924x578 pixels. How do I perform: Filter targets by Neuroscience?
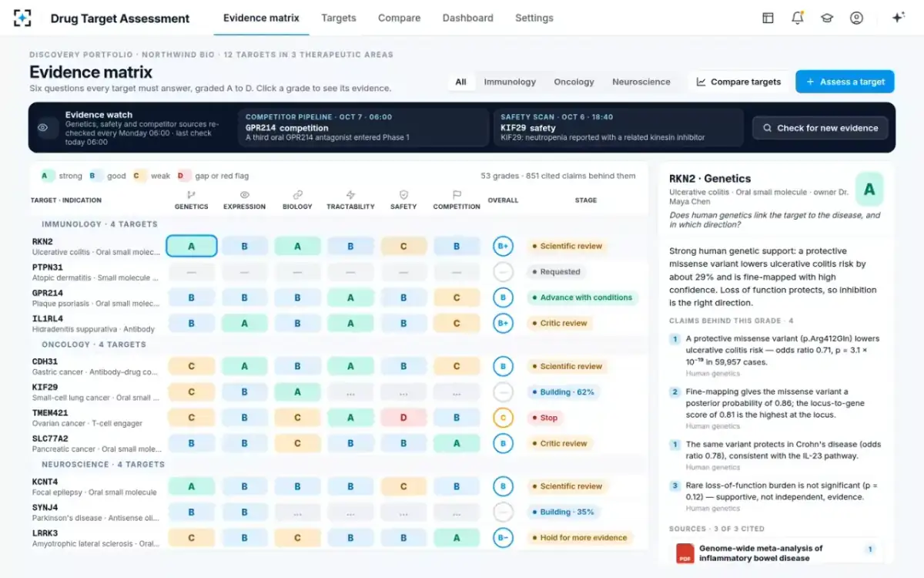click(x=641, y=82)
